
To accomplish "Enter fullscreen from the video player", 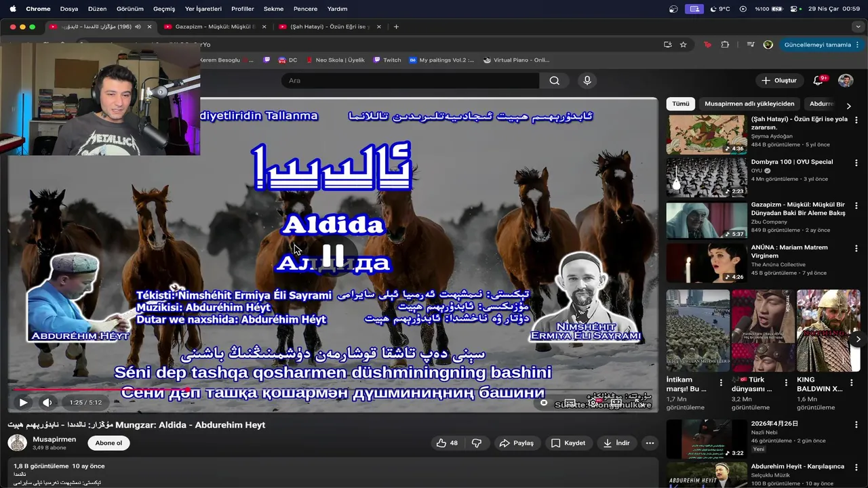I will click(639, 403).
